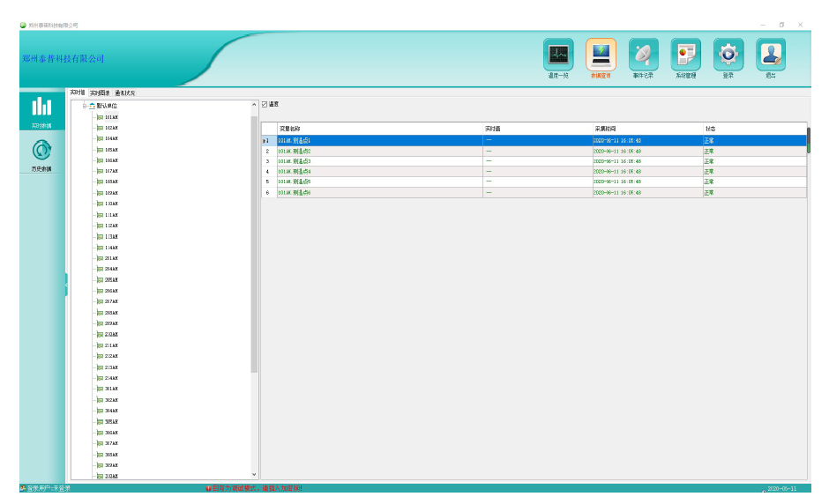This screenshot has width=829, height=504.
Task: Click the 郑州泰普科技有限公司 banner title
Action: point(63,59)
